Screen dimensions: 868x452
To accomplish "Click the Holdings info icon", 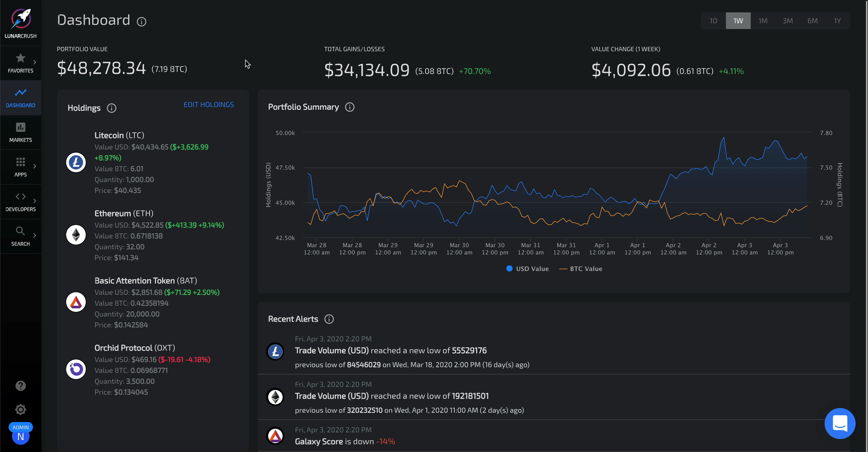I will 112,108.
